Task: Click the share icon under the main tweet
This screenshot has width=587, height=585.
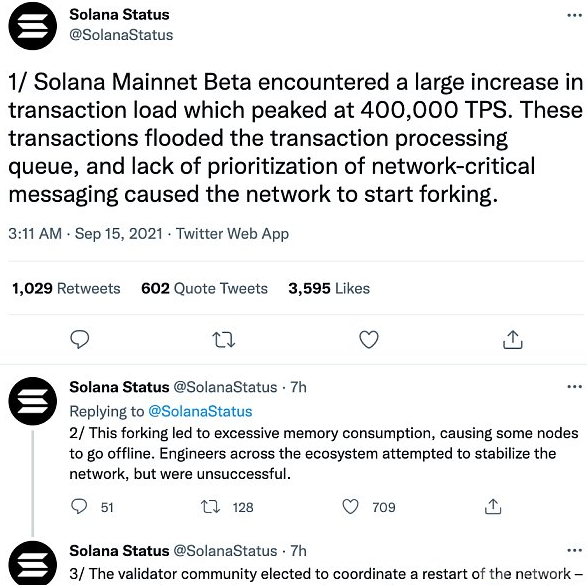Action: tap(513, 339)
